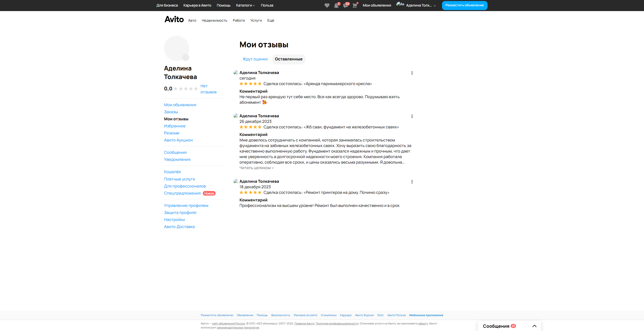Select the Оставленные tab

pyautogui.click(x=289, y=59)
